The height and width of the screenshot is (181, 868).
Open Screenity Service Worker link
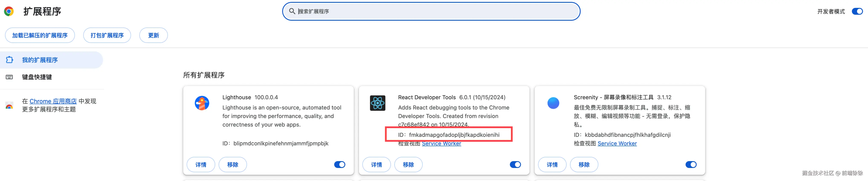coord(617,143)
